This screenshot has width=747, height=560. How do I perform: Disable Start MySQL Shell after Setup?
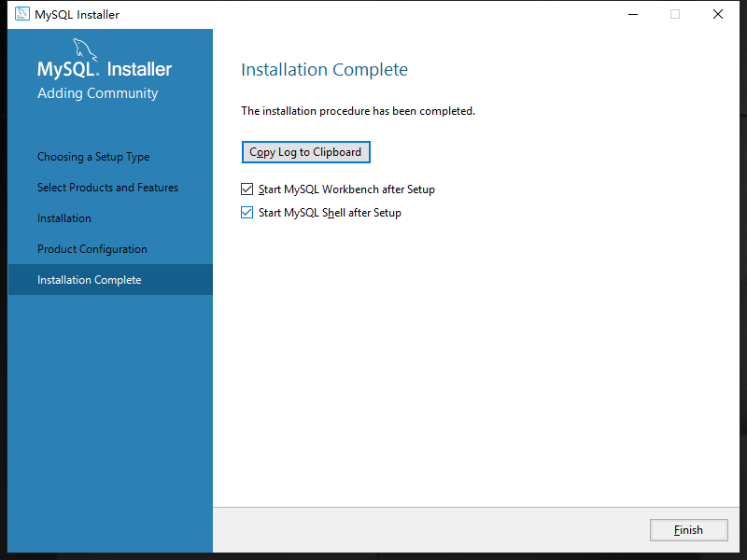click(x=247, y=213)
